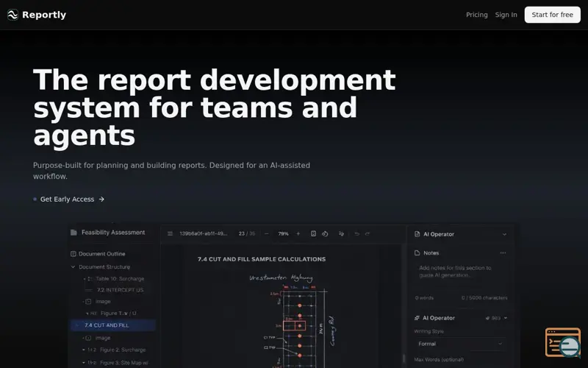The height and width of the screenshot is (368, 588).
Task: Click the Document Outline icon
Action: [x=73, y=254]
